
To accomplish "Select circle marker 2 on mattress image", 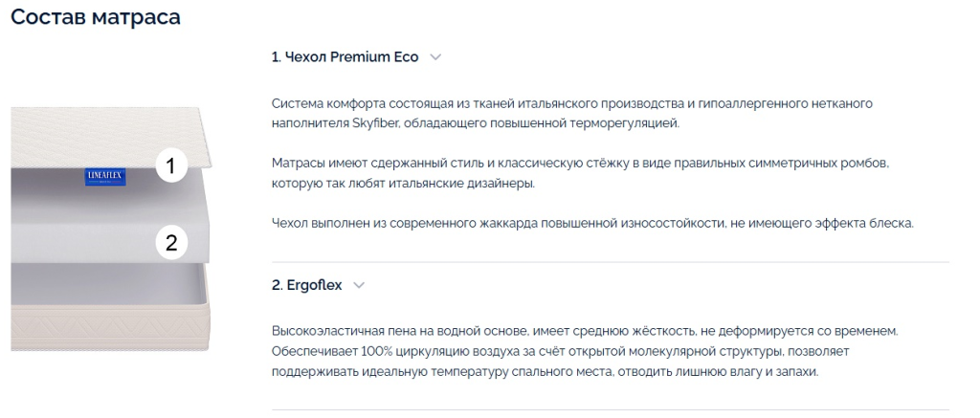I will tap(170, 242).
